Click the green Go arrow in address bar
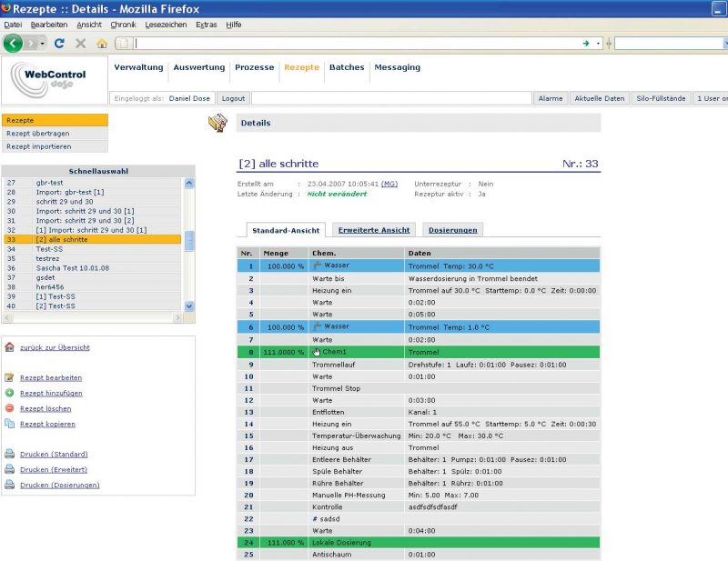 586,43
